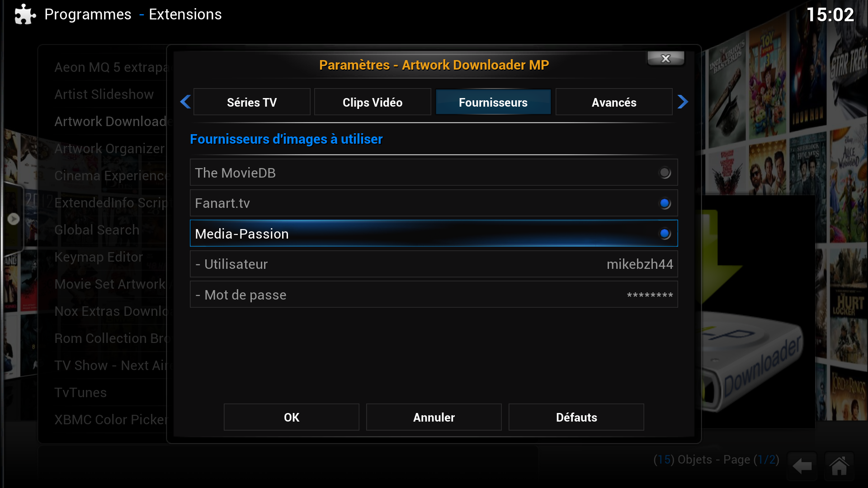This screenshot has width=868, height=488.
Task: Reset settings with Défauts button
Action: click(576, 417)
